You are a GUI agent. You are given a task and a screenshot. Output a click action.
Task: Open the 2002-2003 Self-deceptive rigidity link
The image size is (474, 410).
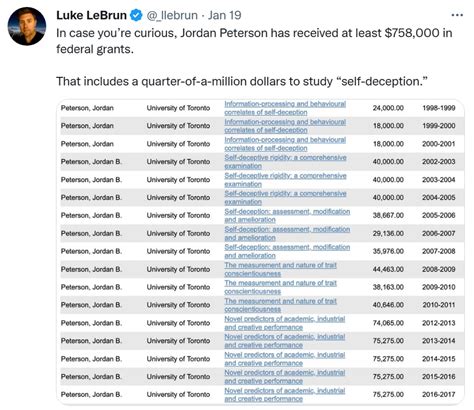click(285, 162)
